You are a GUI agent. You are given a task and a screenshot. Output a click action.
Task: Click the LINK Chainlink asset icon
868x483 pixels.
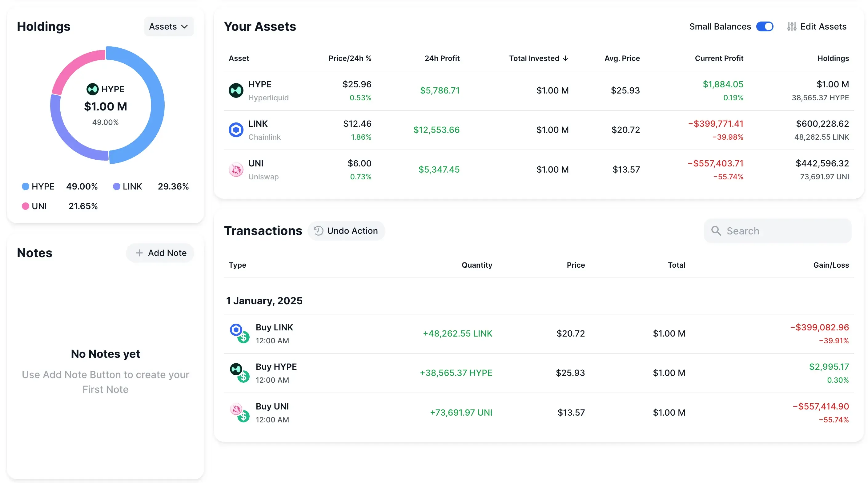point(236,129)
